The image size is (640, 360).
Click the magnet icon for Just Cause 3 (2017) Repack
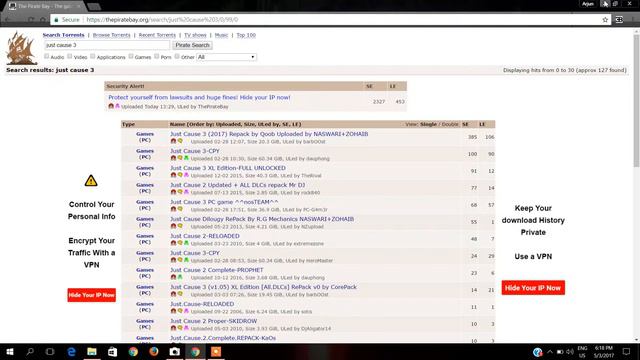click(173, 141)
